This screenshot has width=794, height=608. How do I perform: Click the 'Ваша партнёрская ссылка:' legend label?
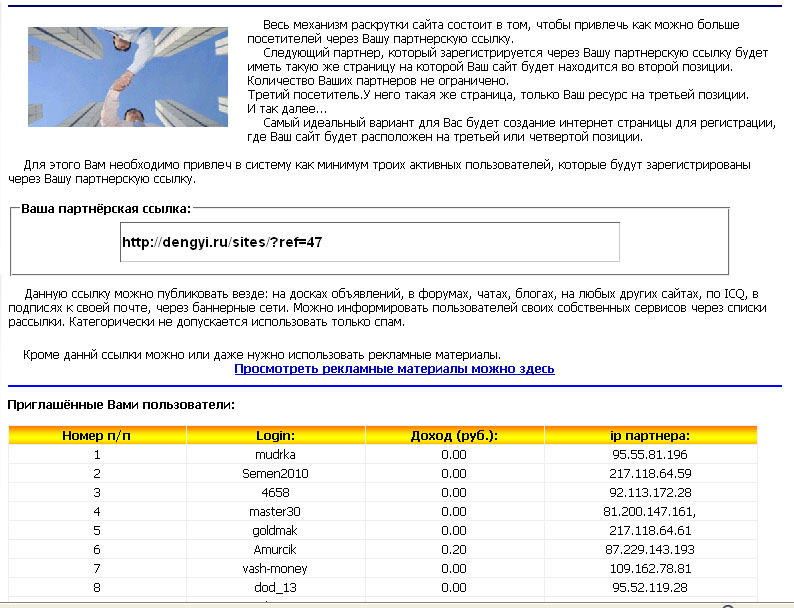click(106, 209)
